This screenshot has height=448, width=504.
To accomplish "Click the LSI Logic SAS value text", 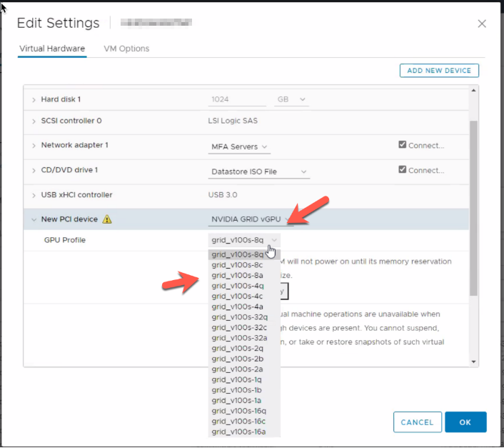I will 233,121.
